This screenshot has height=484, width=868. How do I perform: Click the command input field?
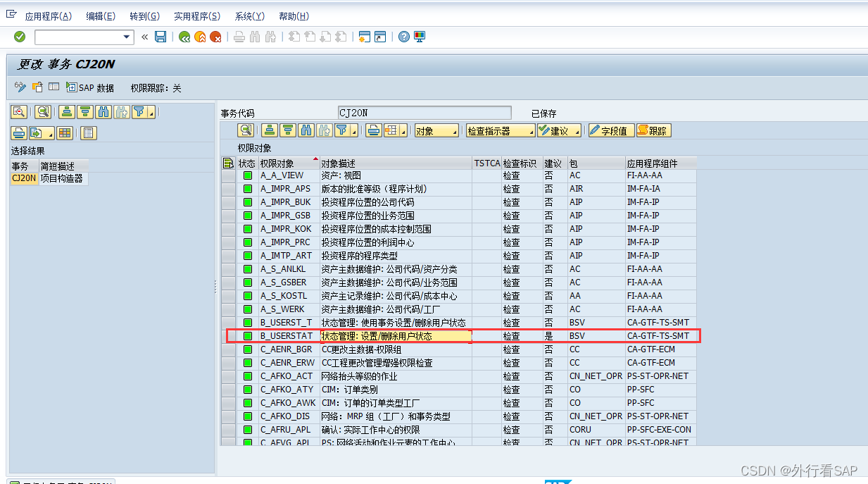coord(78,37)
